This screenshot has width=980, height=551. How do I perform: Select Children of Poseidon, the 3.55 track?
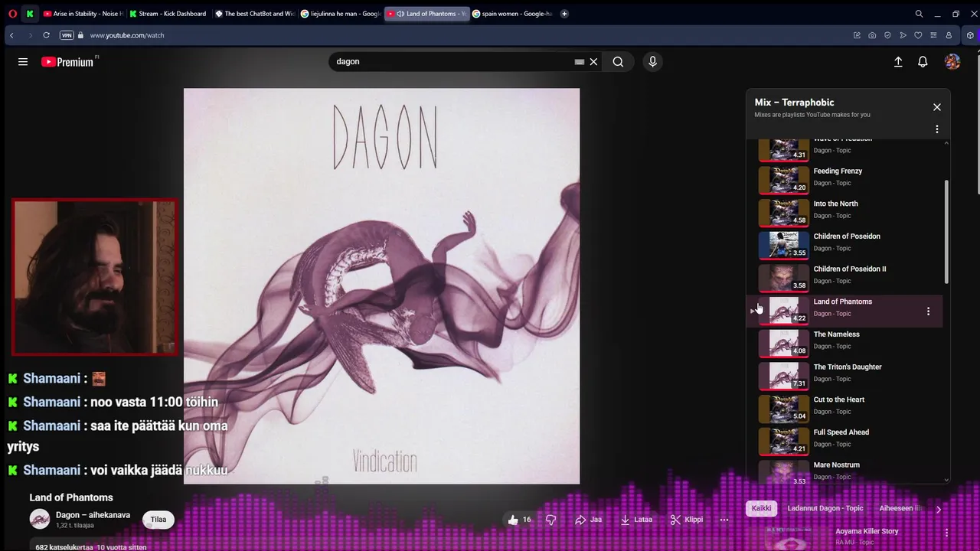tap(846, 246)
